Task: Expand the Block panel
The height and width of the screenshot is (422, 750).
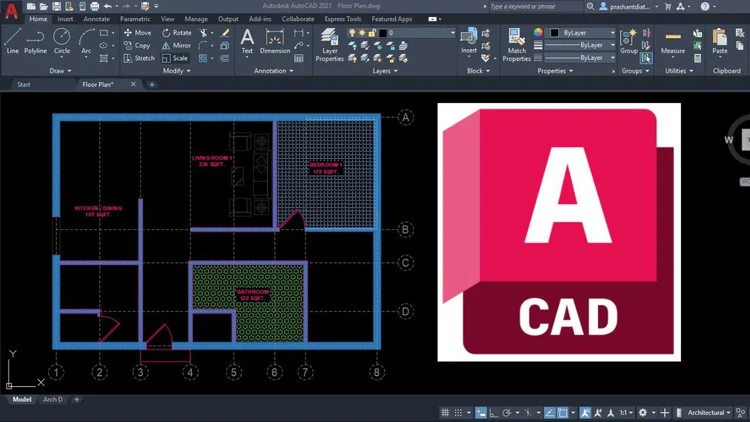Action: tap(478, 71)
